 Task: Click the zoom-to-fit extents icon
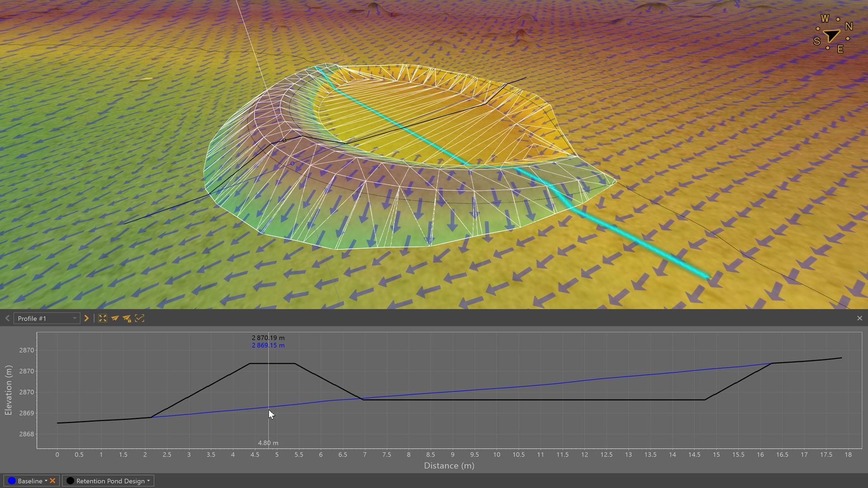coord(103,319)
